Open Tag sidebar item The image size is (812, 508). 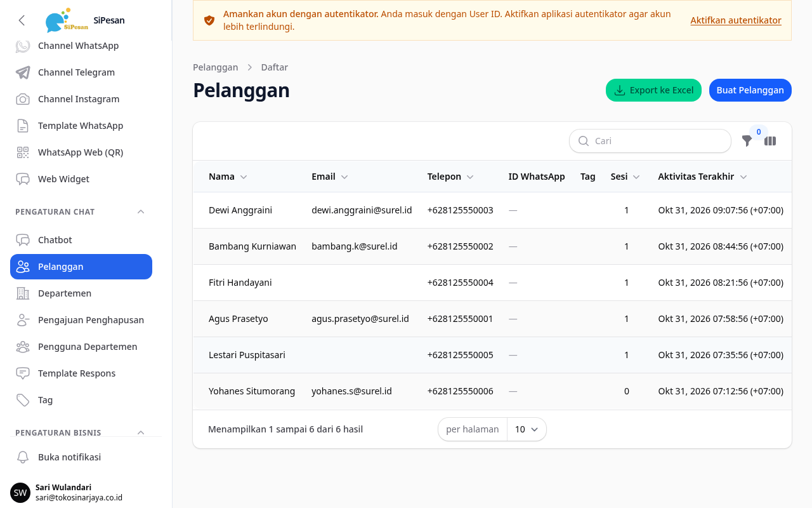click(x=81, y=400)
